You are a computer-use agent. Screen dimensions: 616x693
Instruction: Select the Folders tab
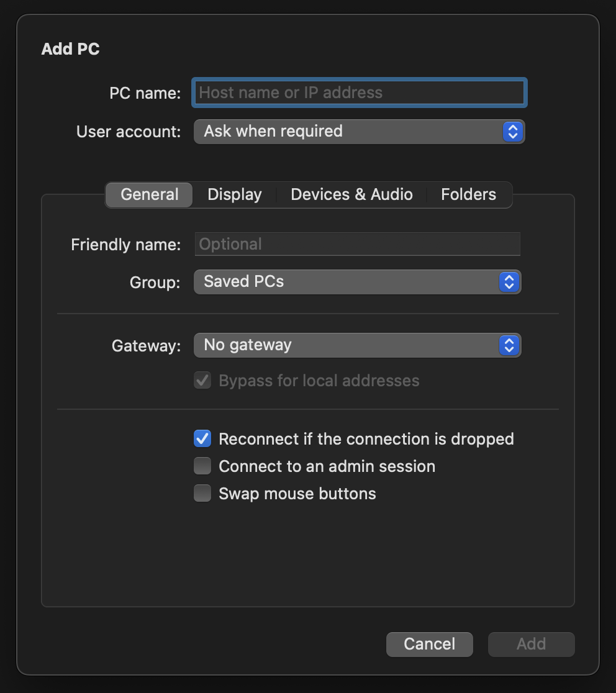(468, 194)
